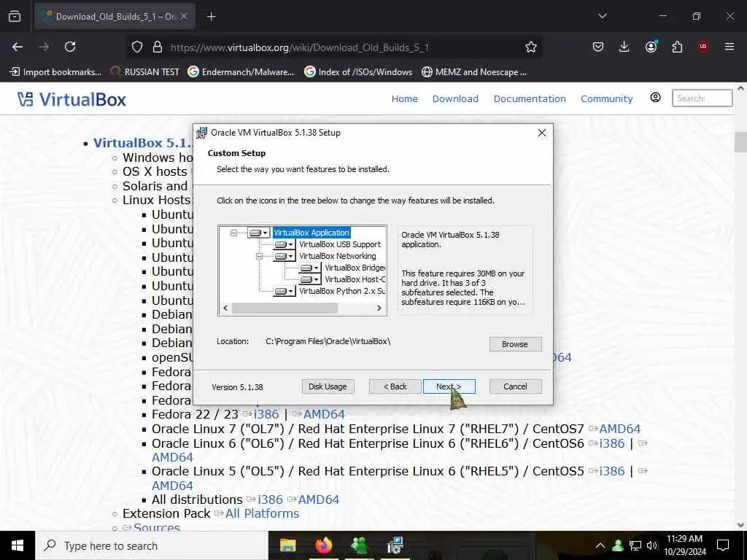The image size is (747, 560).
Task: Go back with the < Back button
Action: tap(395, 386)
